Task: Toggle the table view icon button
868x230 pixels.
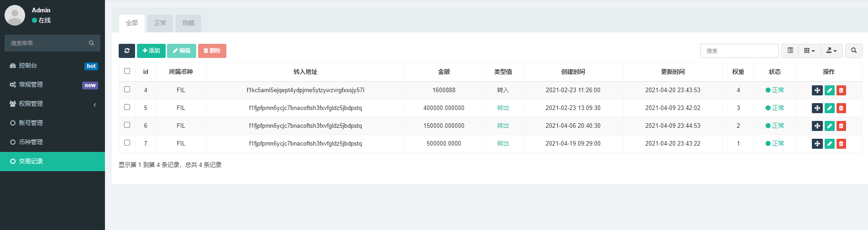Action: (x=790, y=51)
